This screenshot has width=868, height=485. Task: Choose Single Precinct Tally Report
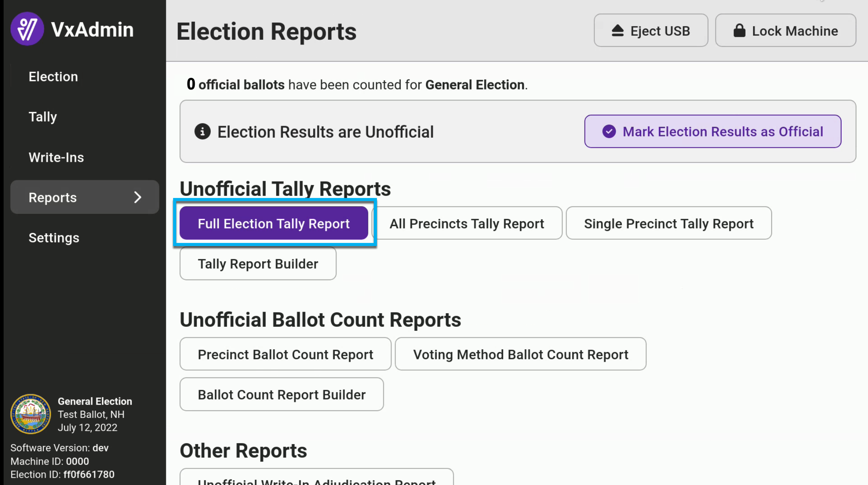[669, 223]
